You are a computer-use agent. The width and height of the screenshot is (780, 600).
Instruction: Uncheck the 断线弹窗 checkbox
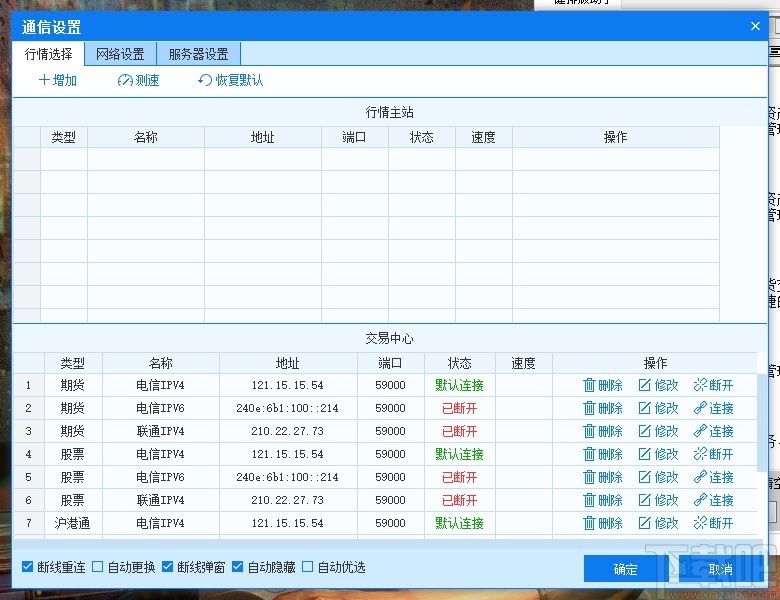(x=168, y=567)
